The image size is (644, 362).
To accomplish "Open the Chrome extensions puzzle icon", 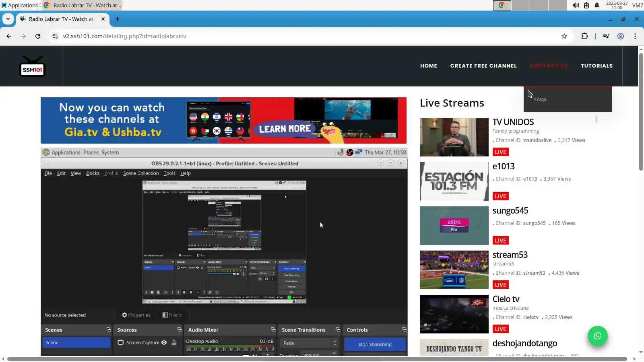I will 584,36.
